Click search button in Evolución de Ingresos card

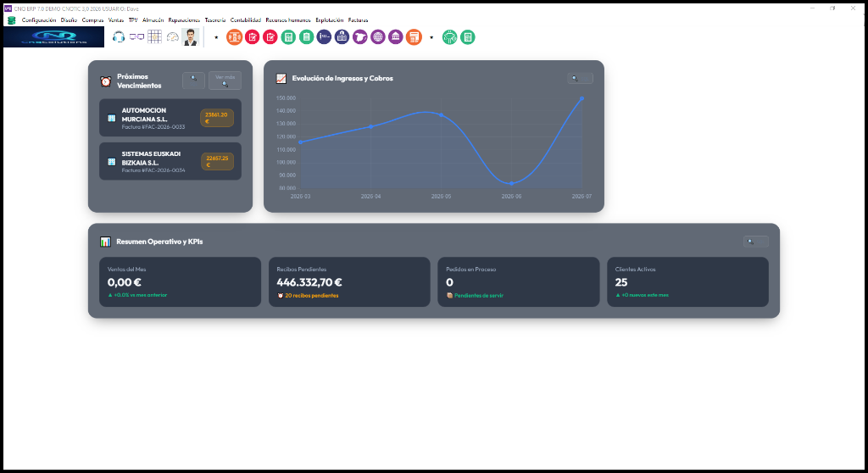pos(580,79)
